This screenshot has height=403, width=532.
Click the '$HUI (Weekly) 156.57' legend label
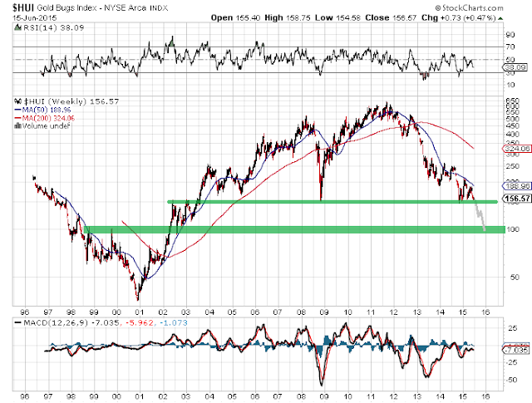71,101
